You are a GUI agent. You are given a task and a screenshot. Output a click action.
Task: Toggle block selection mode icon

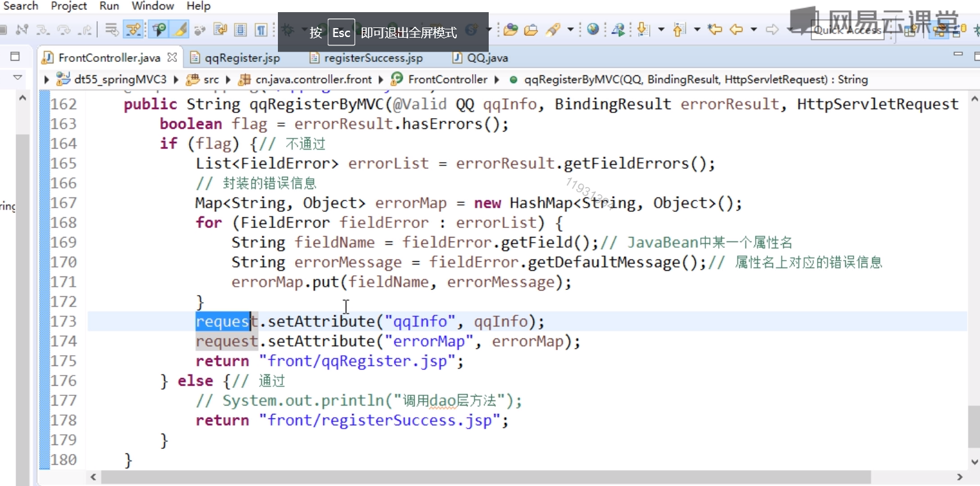coord(240,29)
